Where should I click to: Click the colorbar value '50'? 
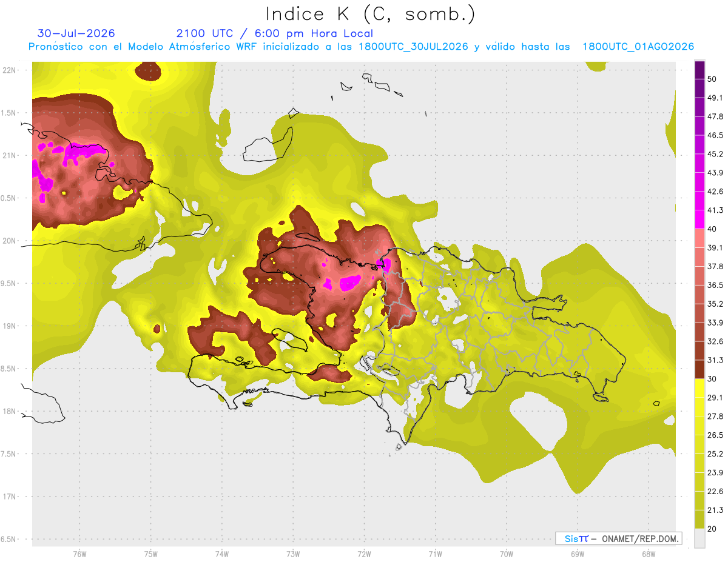point(712,79)
